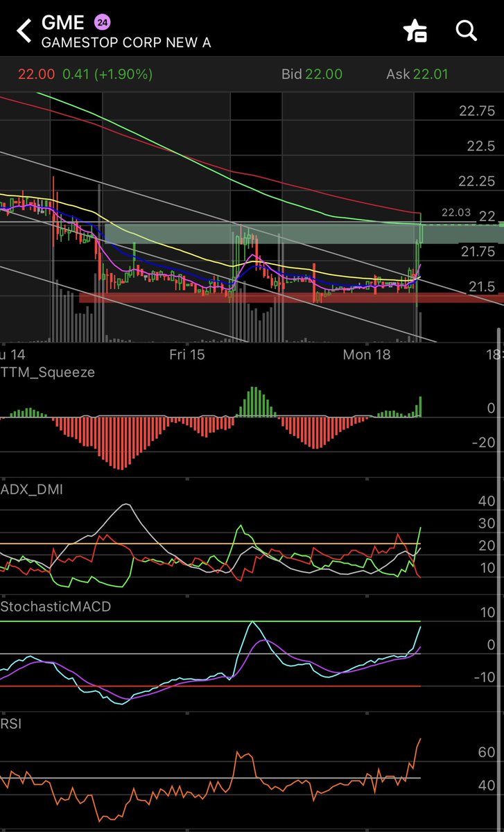Tap the 22.25 price axis label
Image resolution: width=504 pixels, height=832 pixels.
click(x=476, y=181)
